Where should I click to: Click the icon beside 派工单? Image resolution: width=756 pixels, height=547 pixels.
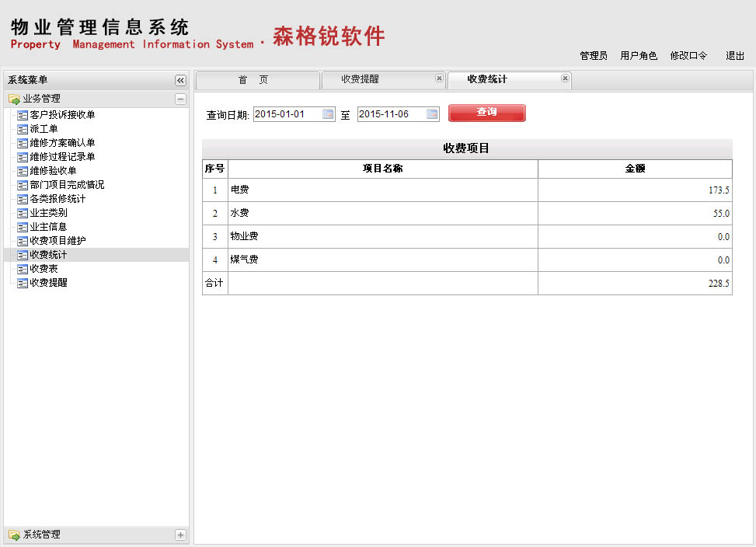[x=23, y=129]
